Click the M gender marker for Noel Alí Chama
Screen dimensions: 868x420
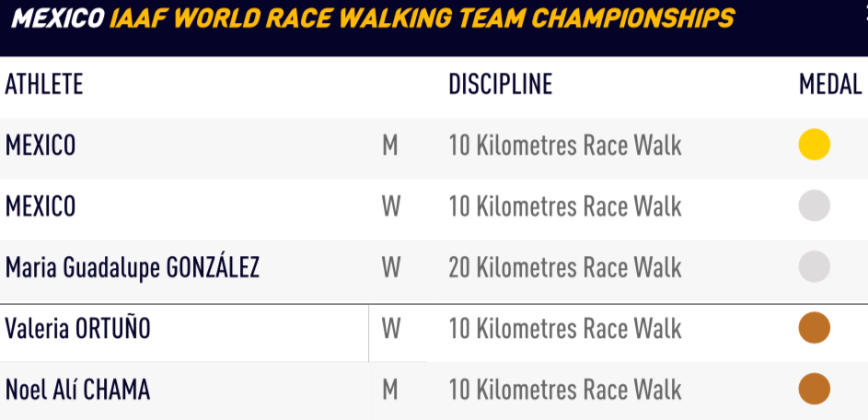point(390,390)
